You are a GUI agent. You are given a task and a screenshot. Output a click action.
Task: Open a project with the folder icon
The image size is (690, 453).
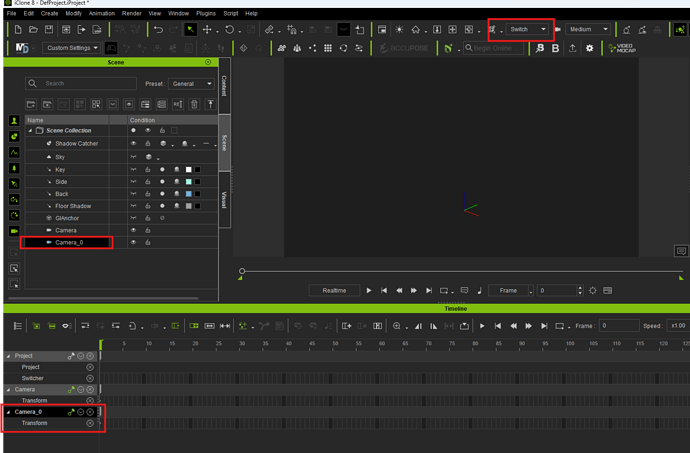tap(33, 29)
